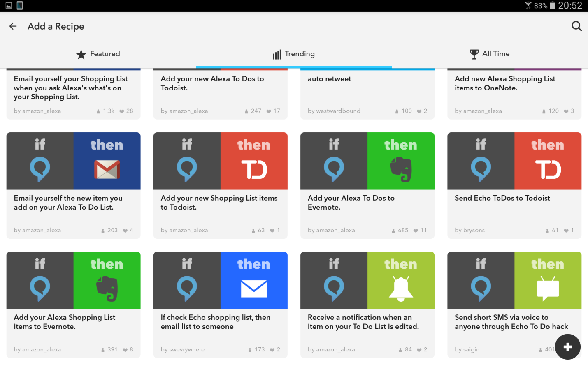Image resolution: width=588 pixels, height=367 pixels.
Task: Open the 'auto retweet' recipe
Action: pyautogui.click(x=330, y=78)
